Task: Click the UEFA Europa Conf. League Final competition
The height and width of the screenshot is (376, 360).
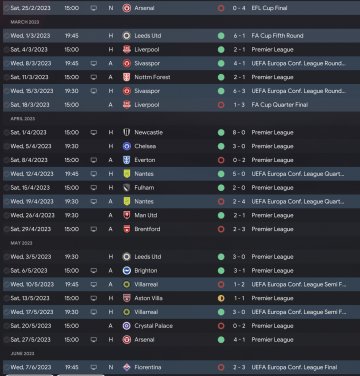Action: click(294, 367)
